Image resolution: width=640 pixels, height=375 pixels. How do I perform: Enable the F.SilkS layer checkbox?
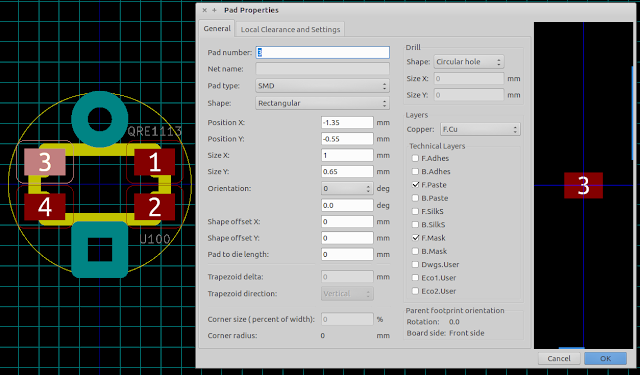[415, 211]
